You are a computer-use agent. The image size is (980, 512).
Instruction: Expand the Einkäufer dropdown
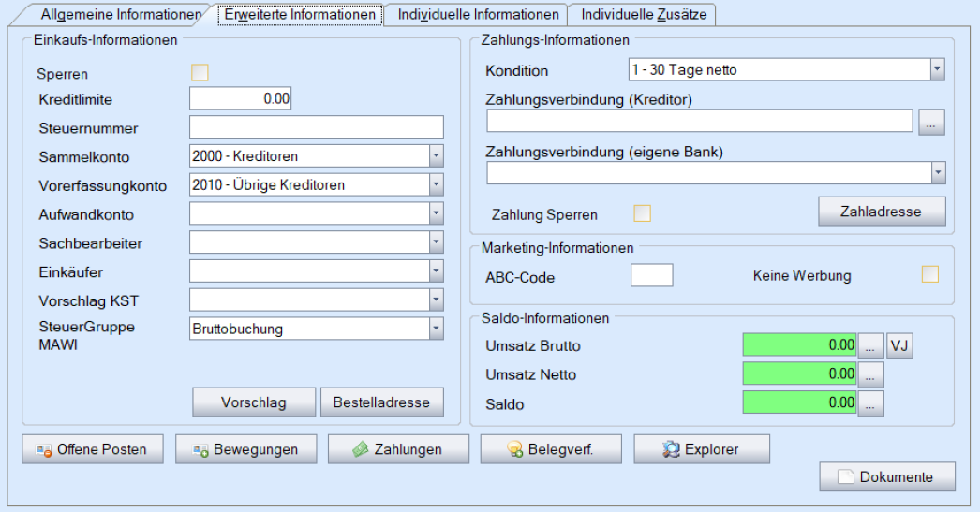pos(437,271)
